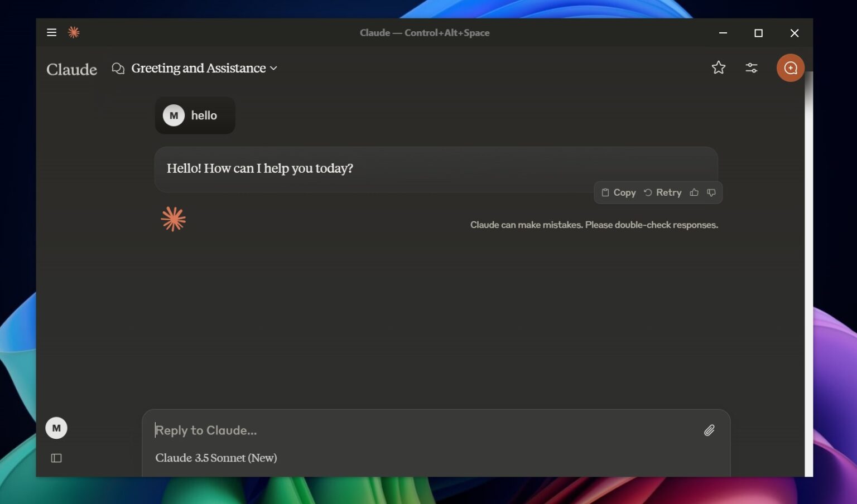Expand the Greeting and Assistance title dropdown
Screen dimensions: 857x504
[274, 68]
